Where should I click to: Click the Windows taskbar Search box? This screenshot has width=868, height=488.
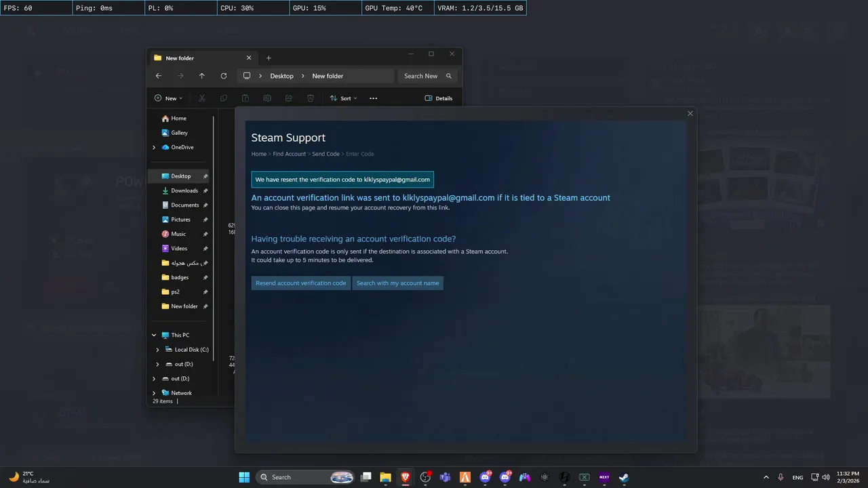(306, 477)
